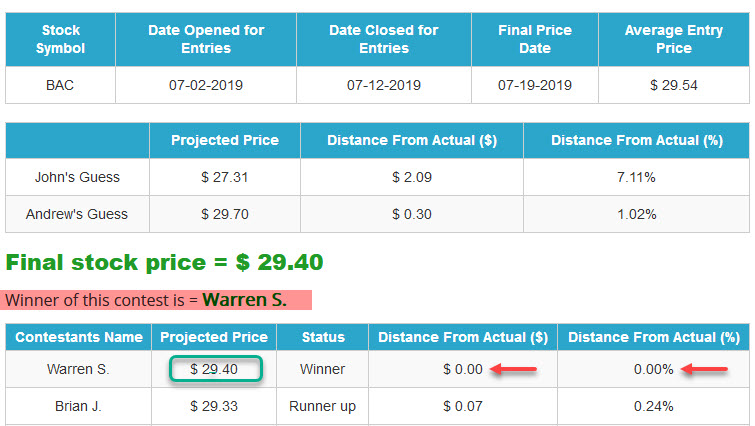Image resolution: width=755 pixels, height=426 pixels.
Task: Click the Status column header
Action: [x=323, y=337]
